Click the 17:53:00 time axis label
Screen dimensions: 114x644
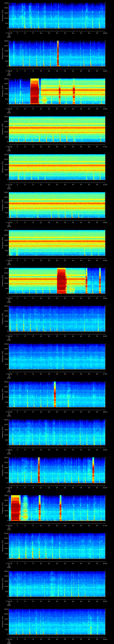9,639
